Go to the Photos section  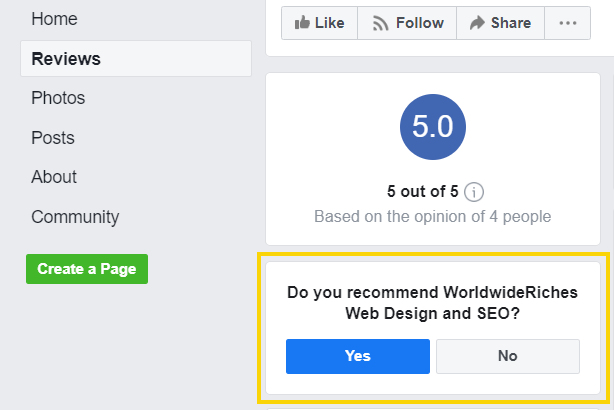[x=58, y=98]
